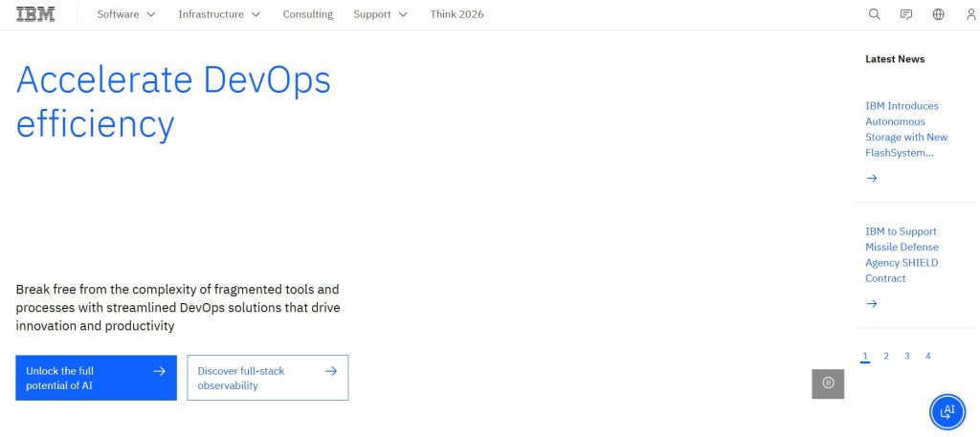Viewport: 980px width, 437px height.
Task: Jump to news page 4
Action: (927, 356)
